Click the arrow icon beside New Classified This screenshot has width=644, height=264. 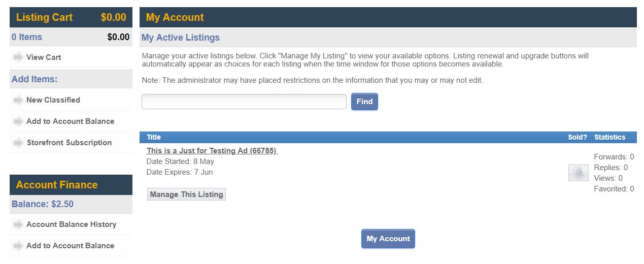(18, 100)
